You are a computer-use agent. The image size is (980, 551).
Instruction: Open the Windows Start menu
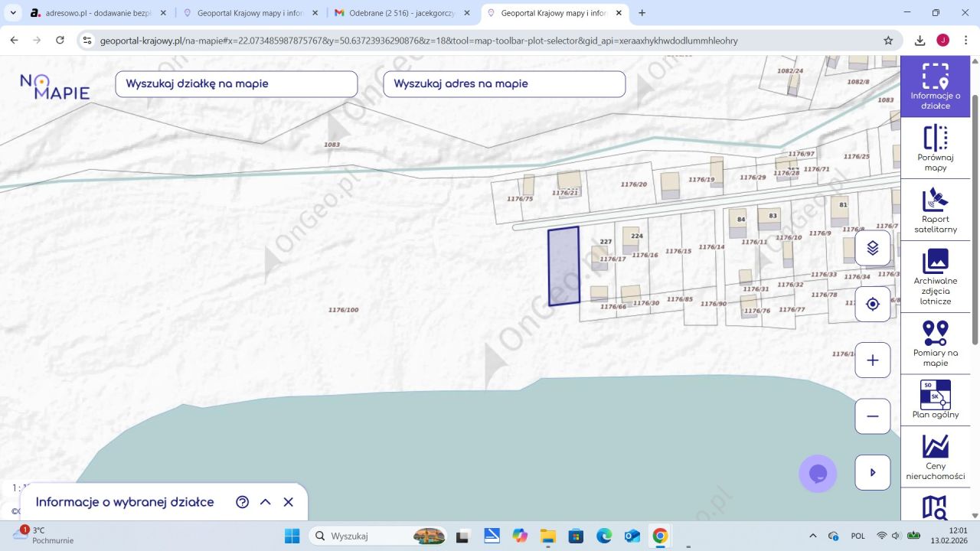point(292,536)
